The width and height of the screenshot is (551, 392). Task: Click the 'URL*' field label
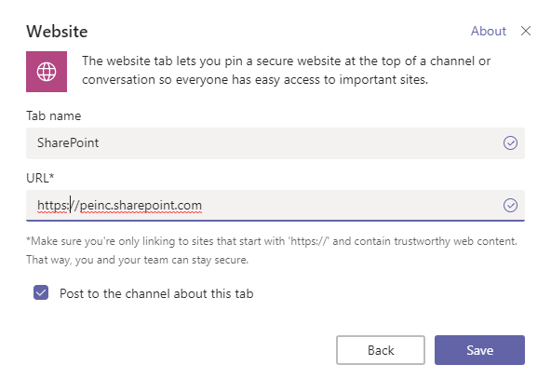(40, 178)
